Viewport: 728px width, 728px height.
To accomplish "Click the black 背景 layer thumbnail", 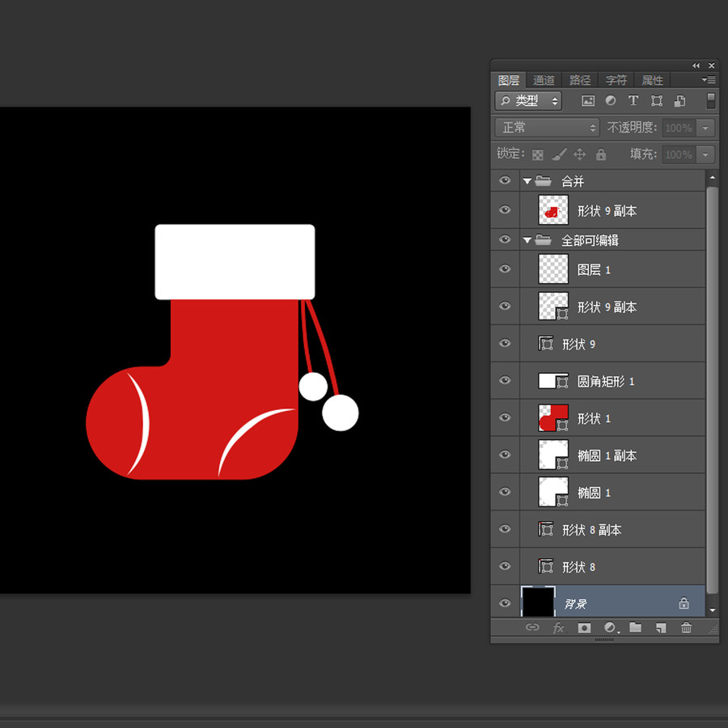I will click(538, 602).
